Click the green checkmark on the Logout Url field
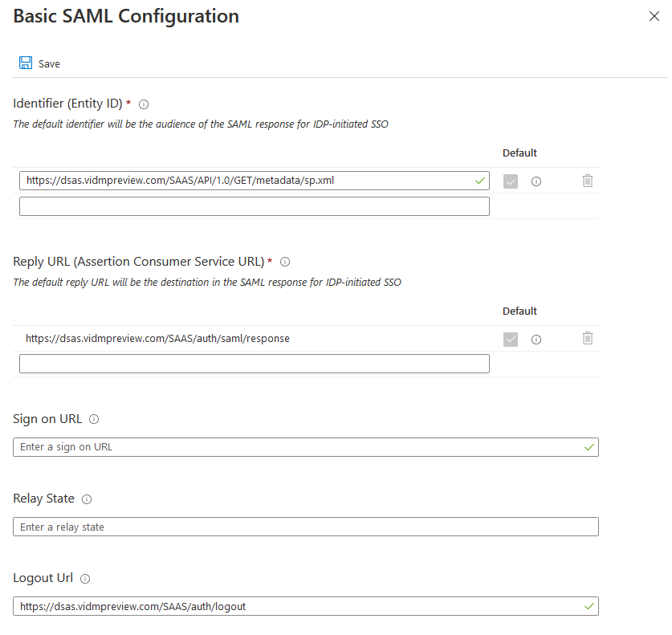Image resolution: width=672 pixels, height=635 pixels. 589,606
